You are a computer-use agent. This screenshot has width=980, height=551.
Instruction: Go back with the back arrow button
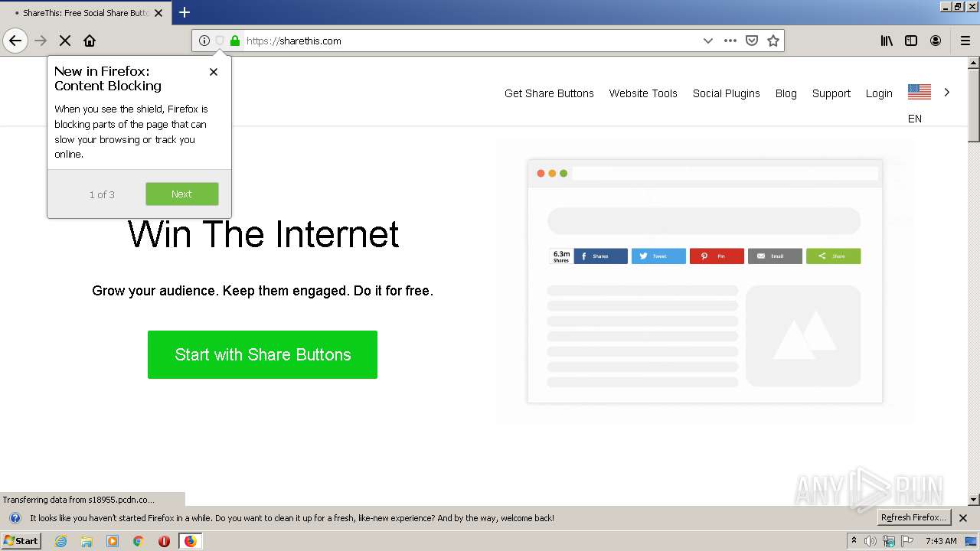[15, 41]
